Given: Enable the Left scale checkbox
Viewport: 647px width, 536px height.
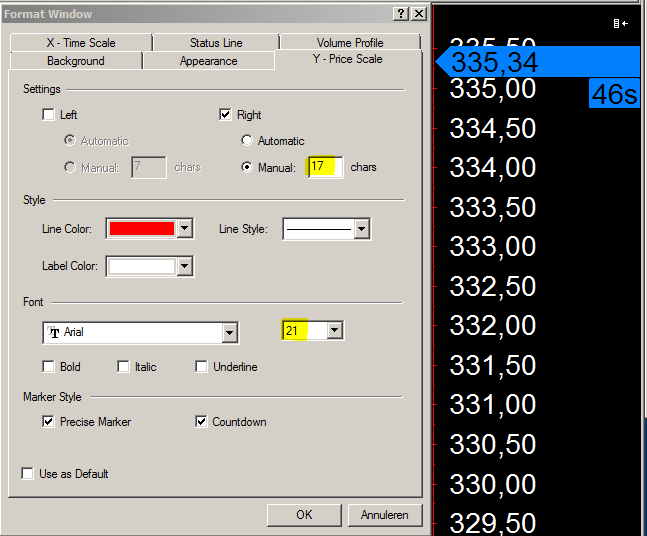Looking at the screenshot, I should point(48,114).
